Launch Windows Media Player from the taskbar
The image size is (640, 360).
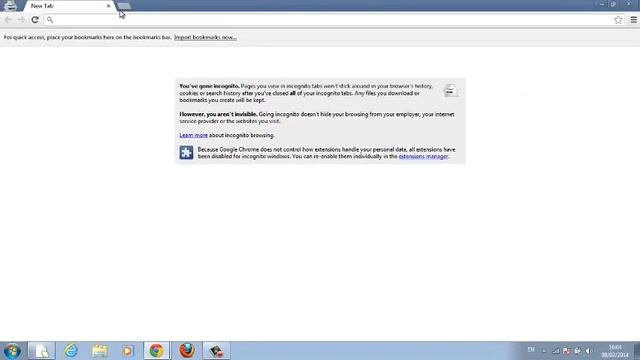click(128, 351)
